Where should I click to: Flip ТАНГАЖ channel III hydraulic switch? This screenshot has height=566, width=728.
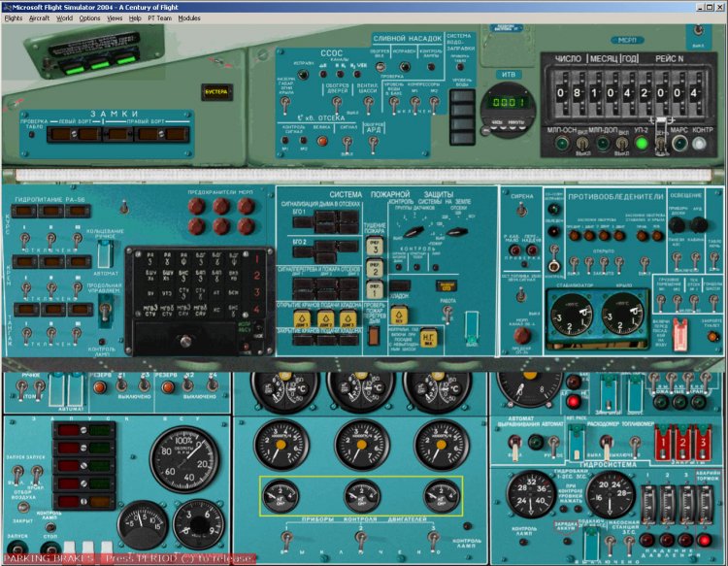[77, 333]
